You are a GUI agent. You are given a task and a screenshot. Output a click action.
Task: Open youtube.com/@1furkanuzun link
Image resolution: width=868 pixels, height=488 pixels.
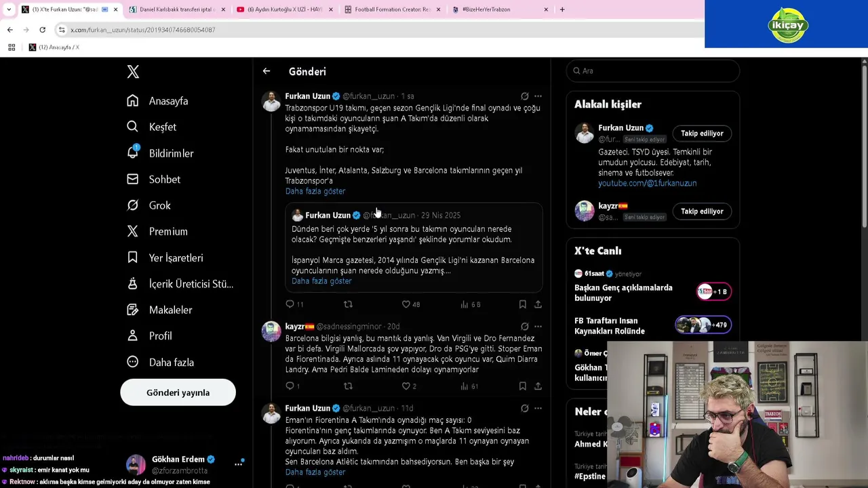click(647, 183)
